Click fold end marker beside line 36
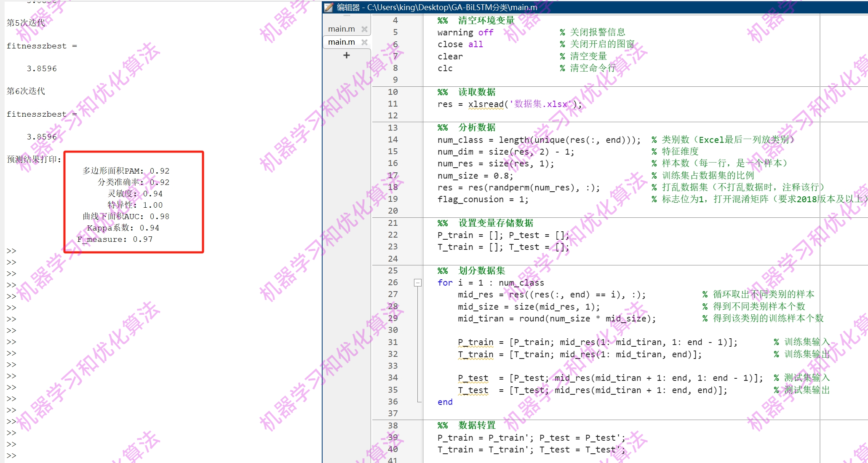The height and width of the screenshot is (463, 868). (419, 401)
